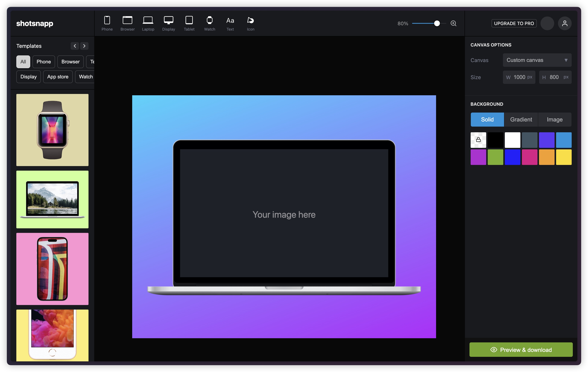The image size is (588, 372).
Task: Filter templates by Browser
Action: [70, 62]
